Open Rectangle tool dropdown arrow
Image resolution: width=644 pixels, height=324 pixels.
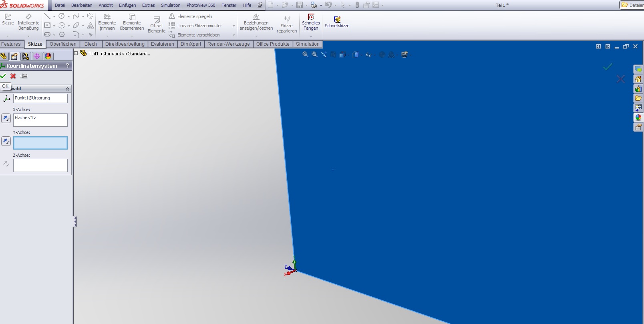tap(54, 26)
